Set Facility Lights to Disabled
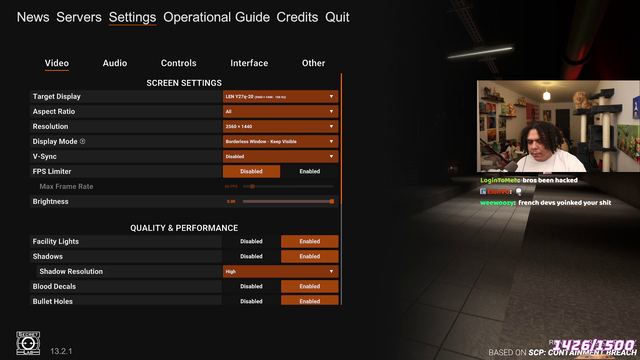The image size is (640, 360). [x=251, y=241]
